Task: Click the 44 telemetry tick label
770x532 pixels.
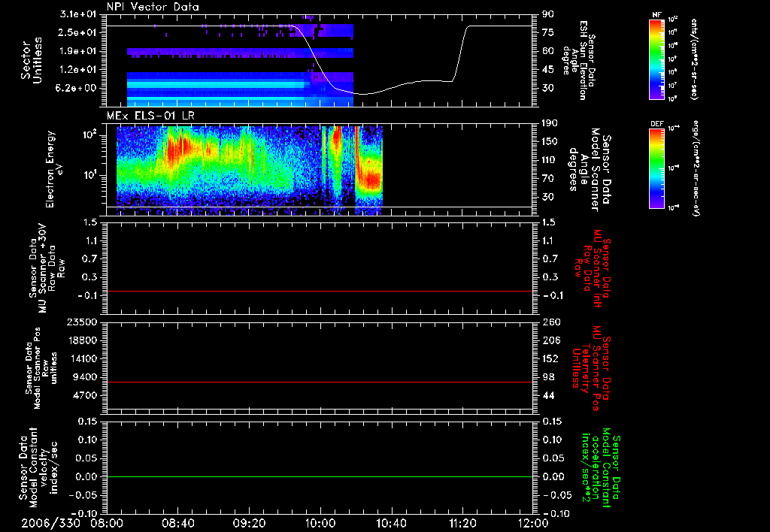Action: point(548,395)
